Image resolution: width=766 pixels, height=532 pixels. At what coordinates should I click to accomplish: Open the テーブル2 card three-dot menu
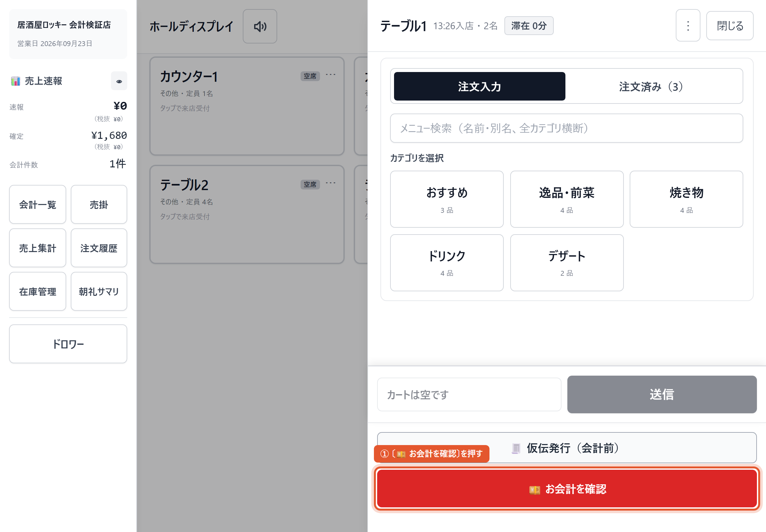coord(330,183)
